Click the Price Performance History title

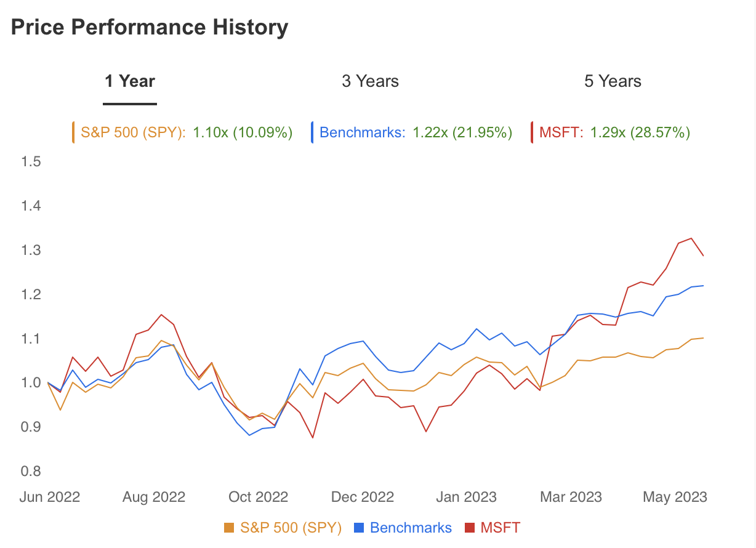[x=149, y=27]
